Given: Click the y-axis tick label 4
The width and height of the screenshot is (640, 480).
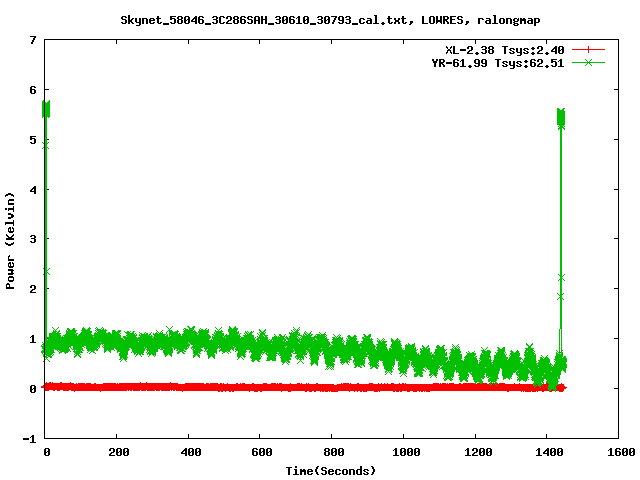Looking at the screenshot, I should click(33, 190).
